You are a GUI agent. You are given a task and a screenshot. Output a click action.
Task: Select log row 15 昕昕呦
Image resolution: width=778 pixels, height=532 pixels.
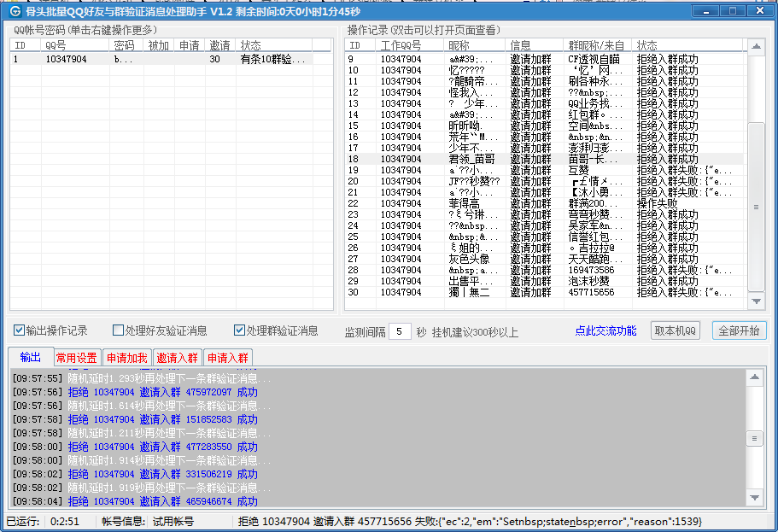545,126
